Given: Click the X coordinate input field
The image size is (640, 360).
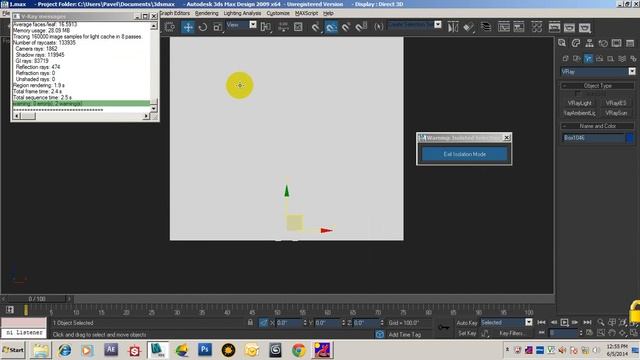Looking at the screenshot, I should tap(289, 322).
